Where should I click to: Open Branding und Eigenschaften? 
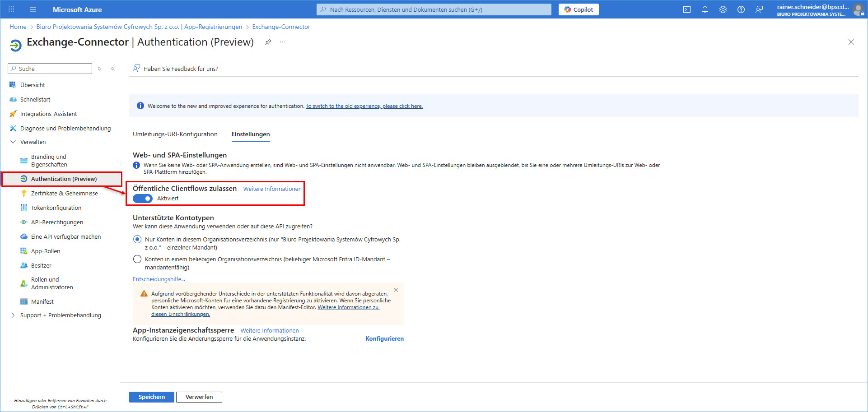(49, 161)
